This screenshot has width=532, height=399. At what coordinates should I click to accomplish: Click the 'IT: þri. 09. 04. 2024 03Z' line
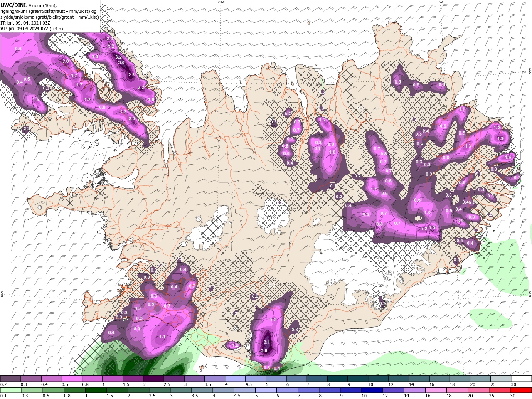point(25,23)
